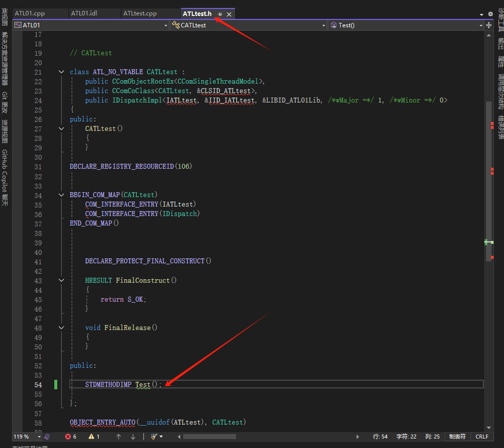Open the 属性 right side panel
The height and width of the screenshot is (448, 504).
501,61
